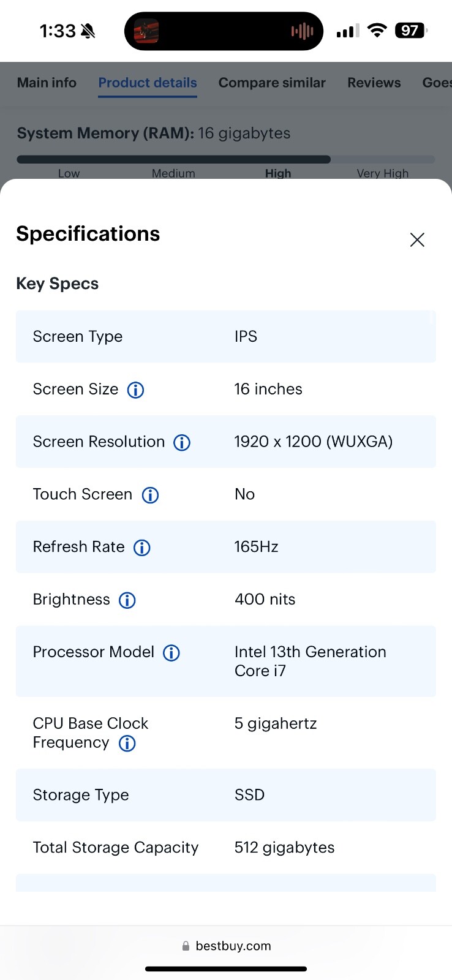
Task: Close the Specifications sheet with the X
Action: 417,239
